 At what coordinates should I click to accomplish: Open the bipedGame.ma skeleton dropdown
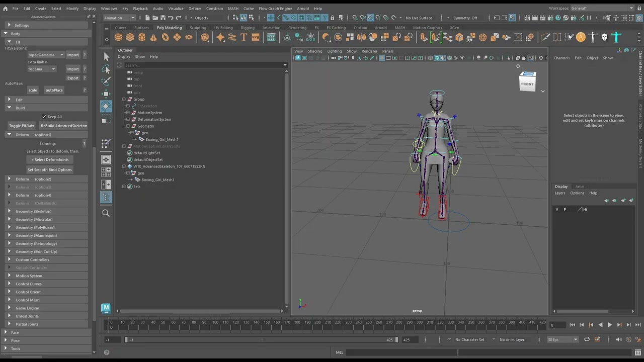[x=46, y=55]
